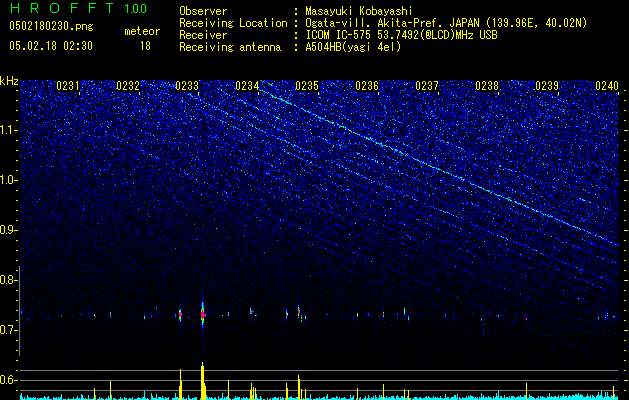Image resolution: width=629 pixels, height=400 pixels.
Task: Click the tallest yellow power spike after 0233
Action: (x=203, y=380)
